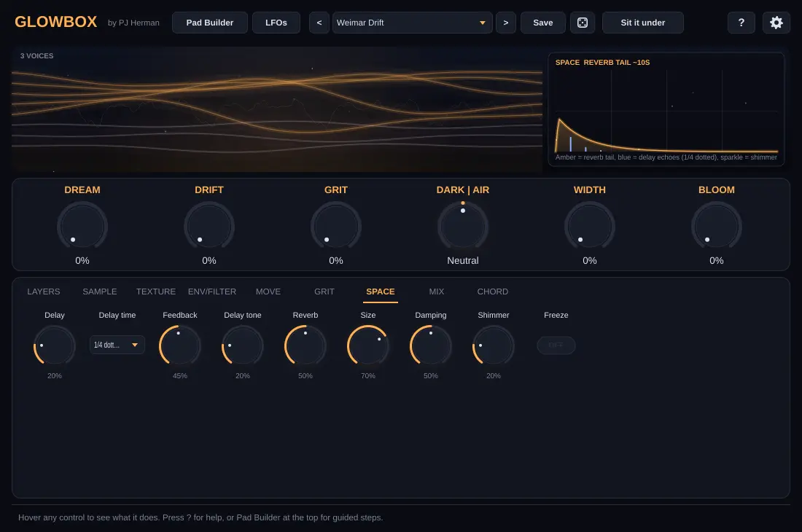Go to next preset with right arrow
Image resolution: width=802 pixels, height=532 pixels.
point(506,23)
